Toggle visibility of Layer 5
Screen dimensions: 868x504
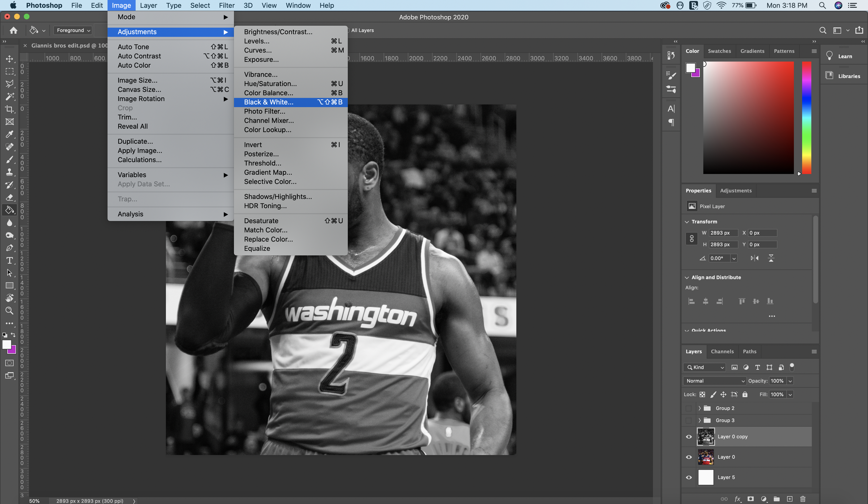(x=689, y=477)
